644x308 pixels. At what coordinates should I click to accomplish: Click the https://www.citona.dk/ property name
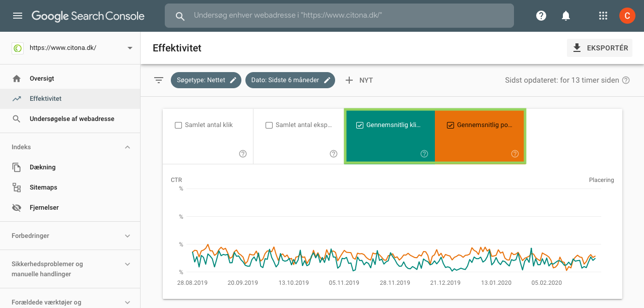click(63, 48)
